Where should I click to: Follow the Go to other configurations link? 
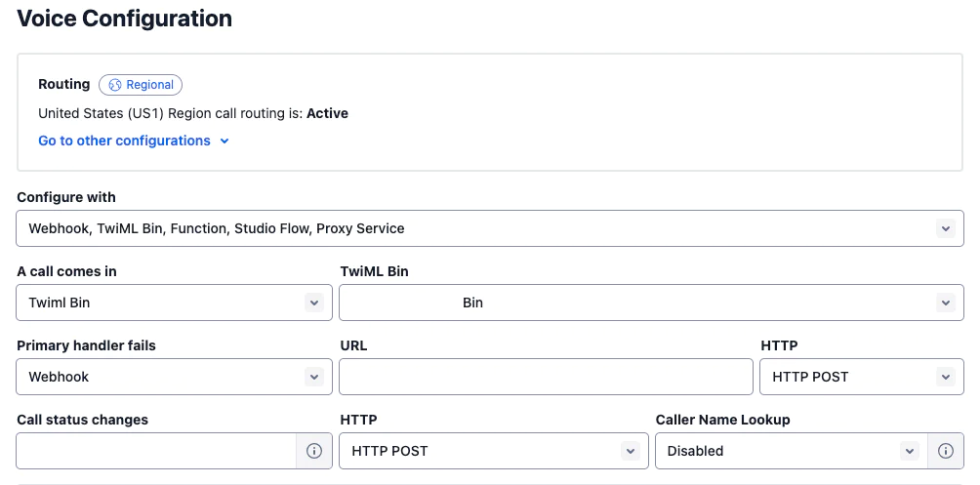click(124, 141)
